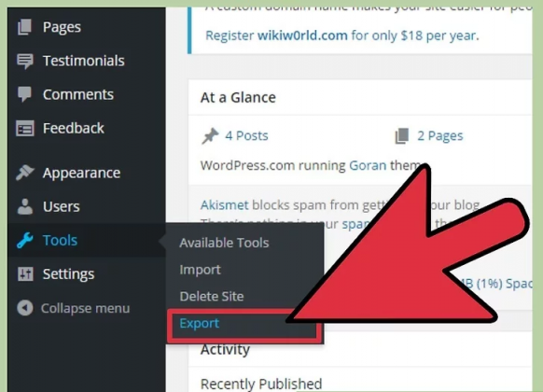543x392 pixels.
Task: Click the Feedback form icon
Action: pyautogui.click(x=25, y=129)
